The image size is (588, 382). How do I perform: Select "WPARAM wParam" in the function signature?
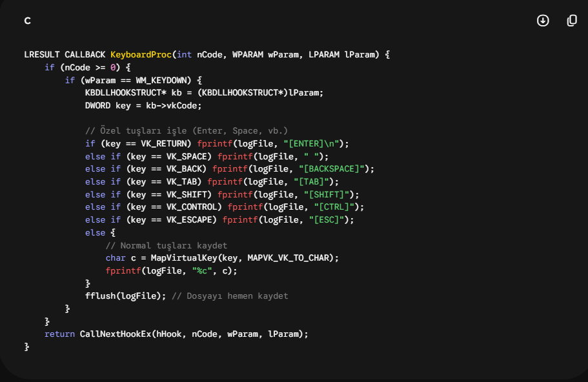(x=265, y=55)
